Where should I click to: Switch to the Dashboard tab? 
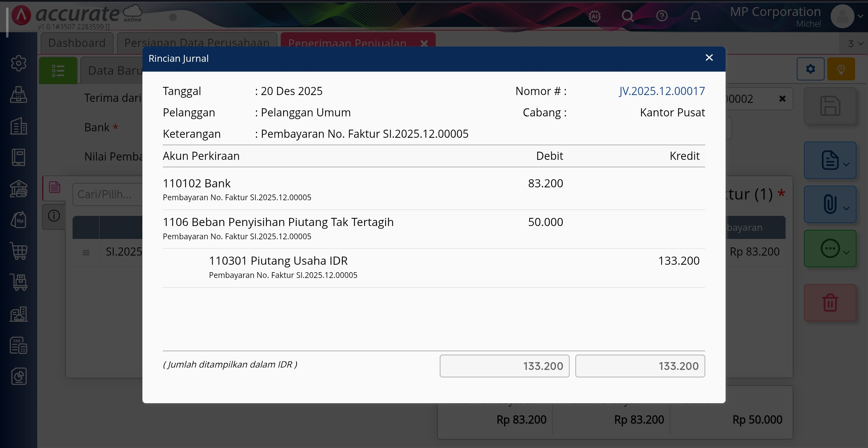pos(77,43)
